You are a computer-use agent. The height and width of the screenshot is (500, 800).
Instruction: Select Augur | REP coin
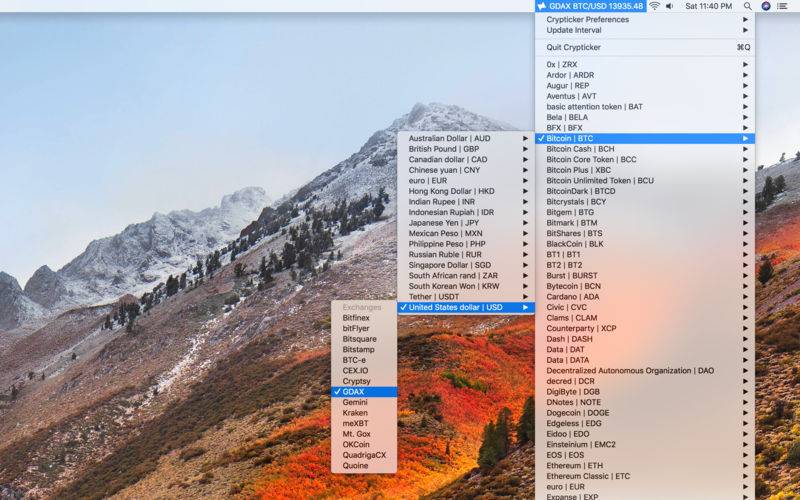[x=645, y=86]
